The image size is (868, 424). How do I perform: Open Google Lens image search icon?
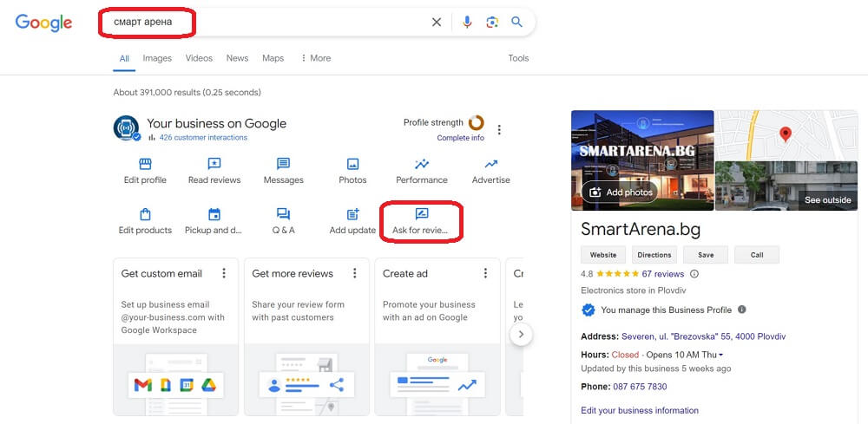(x=492, y=23)
